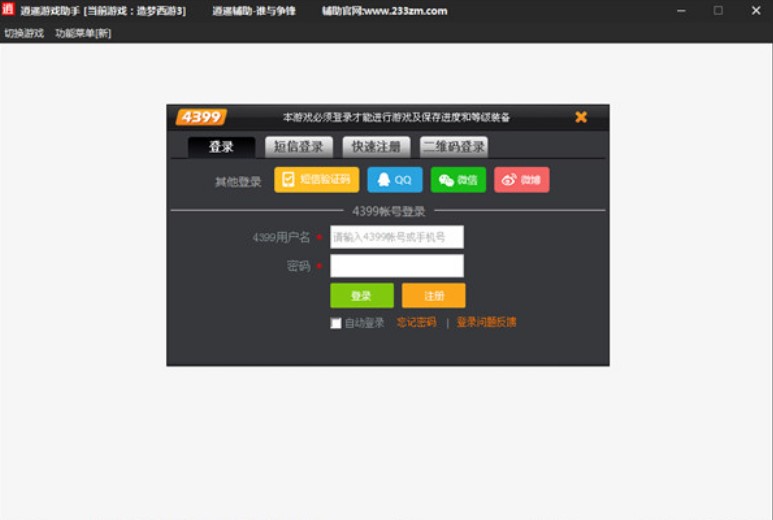Click the green 登录 button

(362, 295)
